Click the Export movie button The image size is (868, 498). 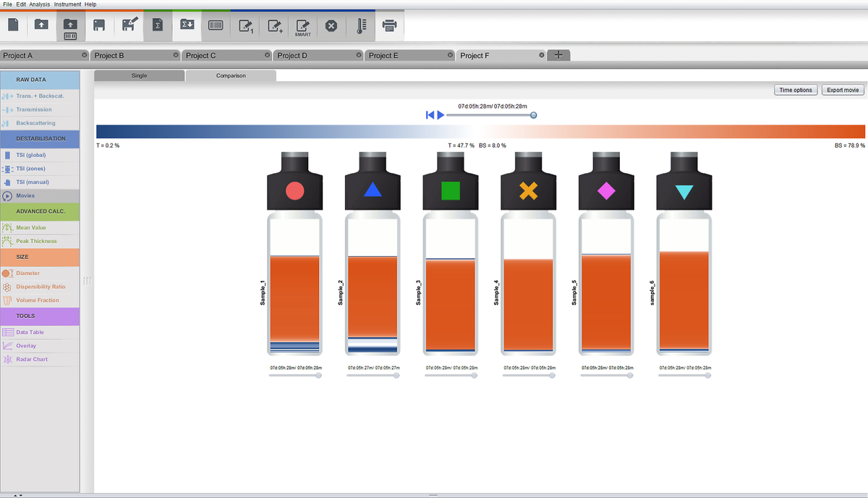(843, 90)
